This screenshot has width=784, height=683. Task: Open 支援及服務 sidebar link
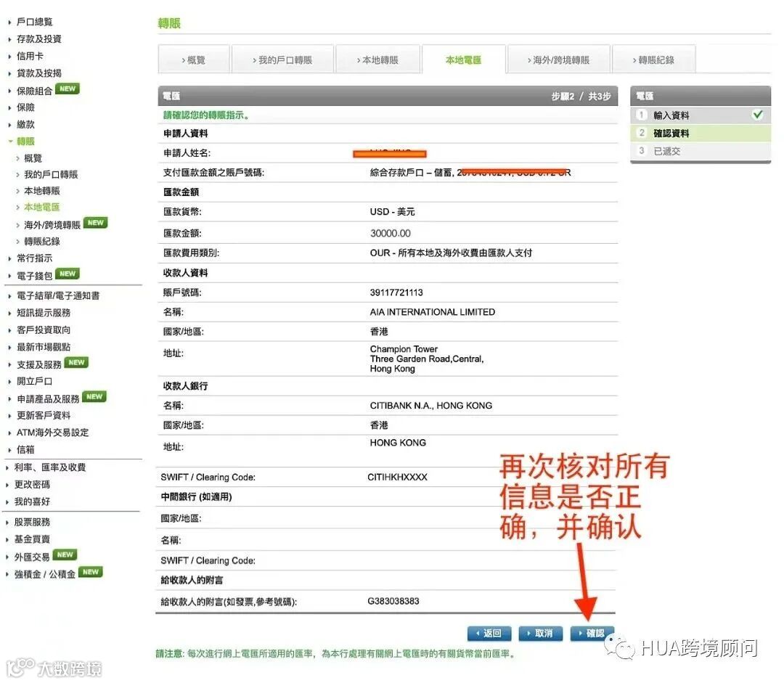(x=38, y=364)
